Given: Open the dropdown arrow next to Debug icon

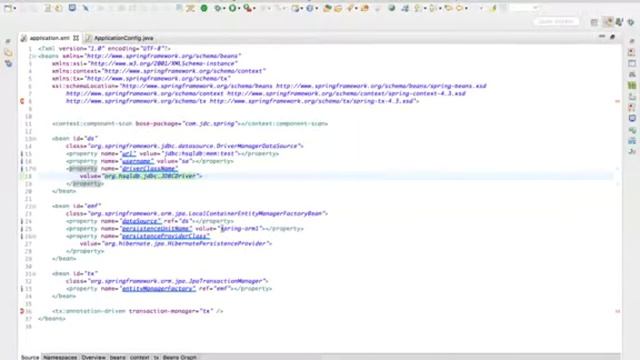Looking at the screenshot, I should point(224,8).
